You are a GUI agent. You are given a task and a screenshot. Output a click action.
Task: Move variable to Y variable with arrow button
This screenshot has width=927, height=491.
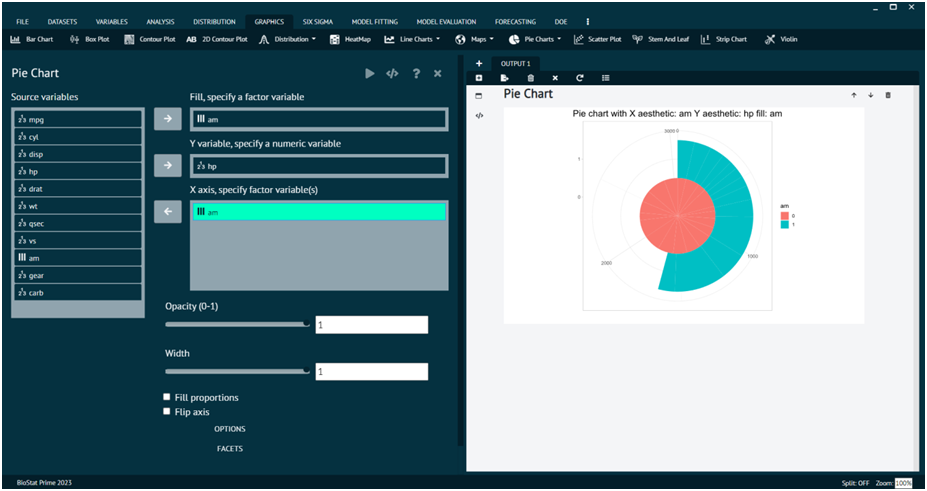168,165
